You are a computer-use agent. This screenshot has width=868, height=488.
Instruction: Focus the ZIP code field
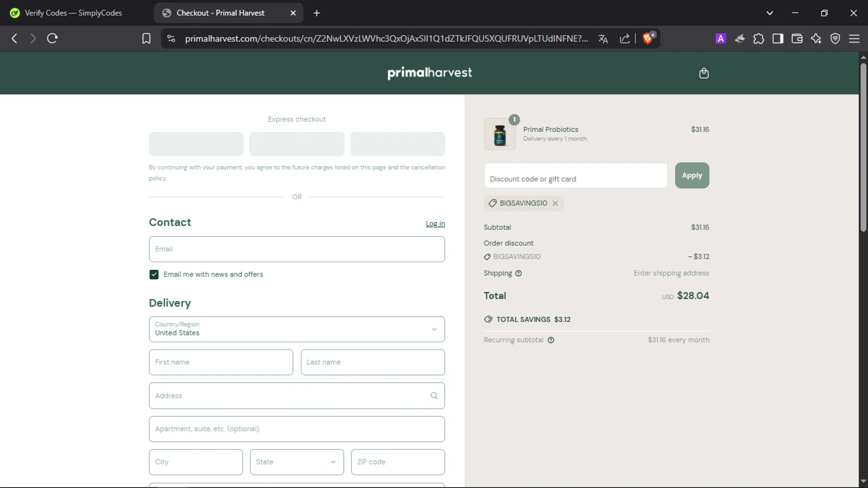(x=398, y=462)
